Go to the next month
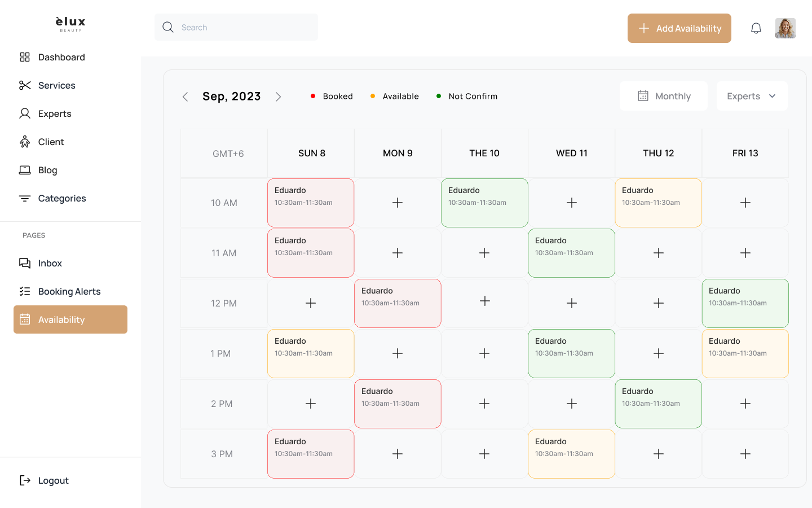The width and height of the screenshot is (812, 508). [x=278, y=97]
